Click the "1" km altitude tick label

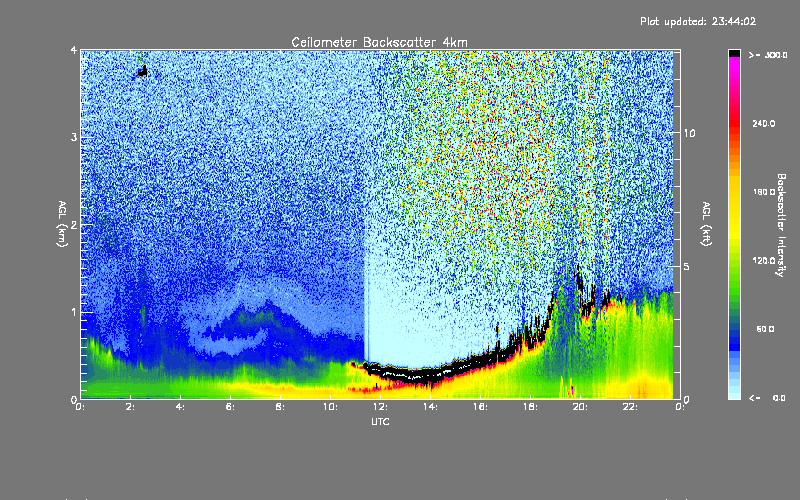(x=74, y=312)
